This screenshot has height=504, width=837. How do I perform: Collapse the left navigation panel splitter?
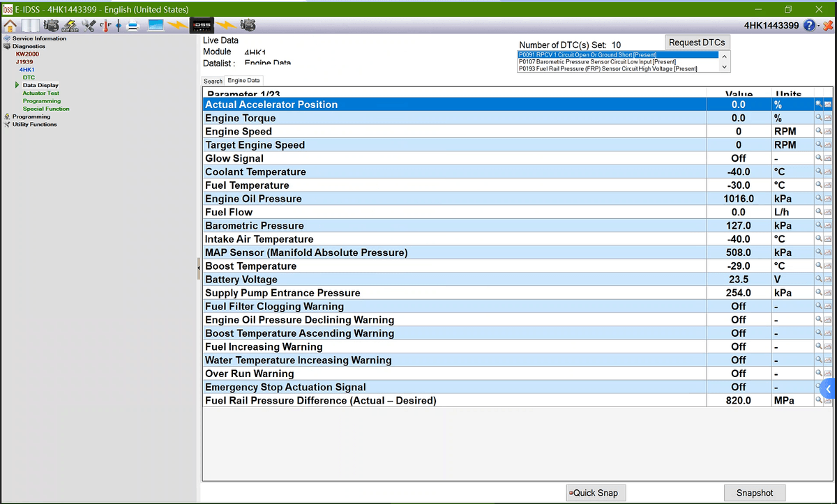(199, 267)
